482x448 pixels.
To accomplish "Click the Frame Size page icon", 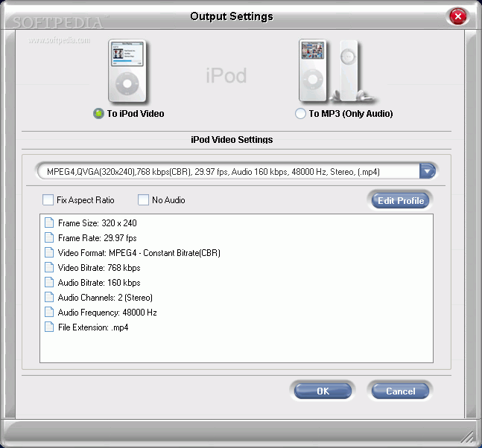I will point(49,223).
